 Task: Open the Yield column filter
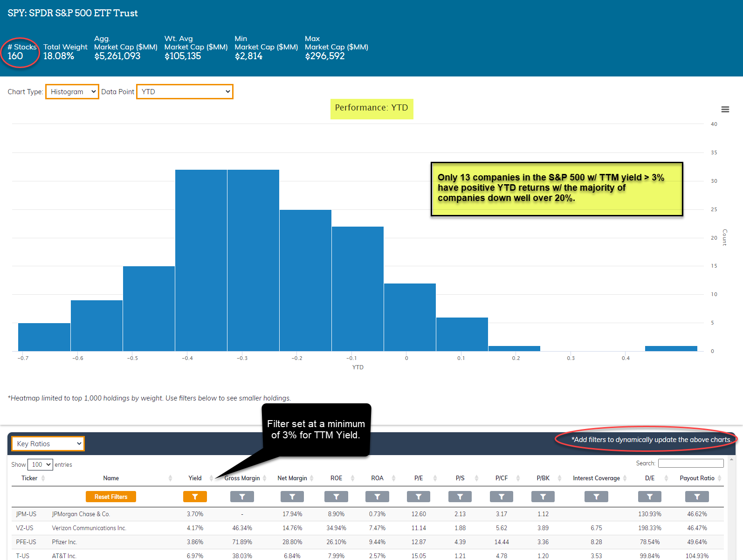[x=195, y=497]
